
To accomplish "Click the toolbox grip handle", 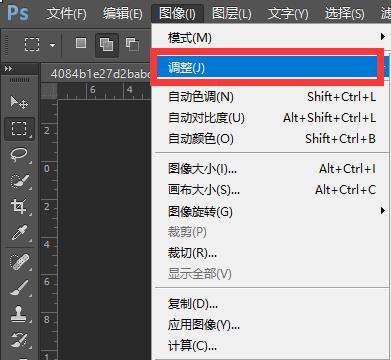I will (19, 80).
